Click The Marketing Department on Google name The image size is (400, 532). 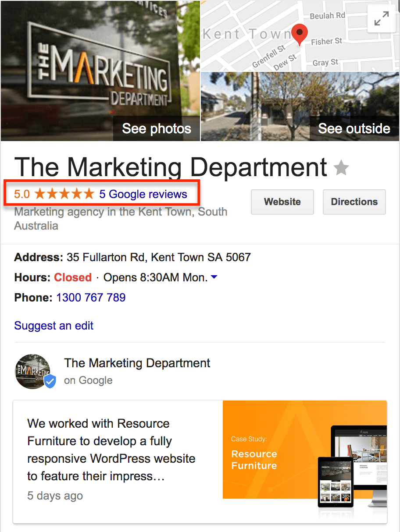137,363
